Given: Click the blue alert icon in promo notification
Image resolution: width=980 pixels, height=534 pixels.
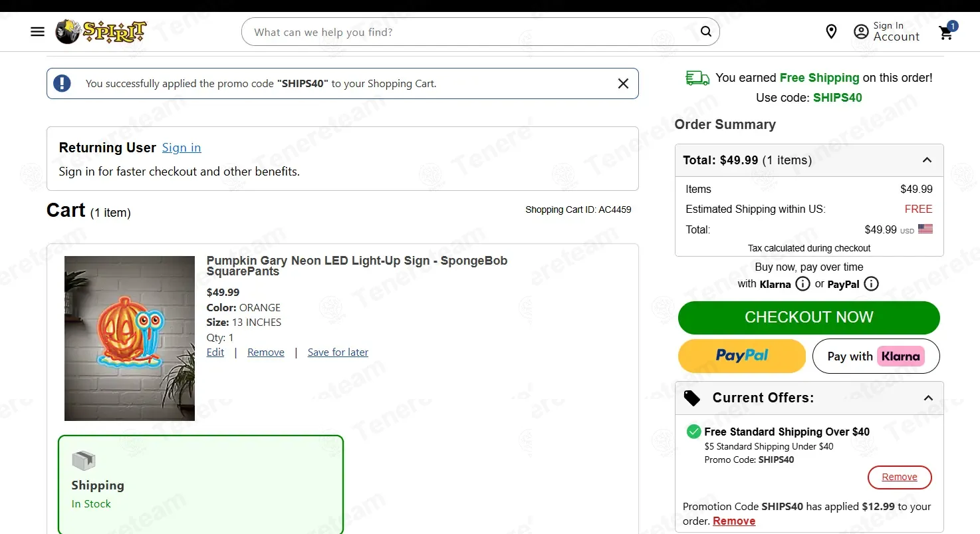Looking at the screenshot, I should 62,83.
